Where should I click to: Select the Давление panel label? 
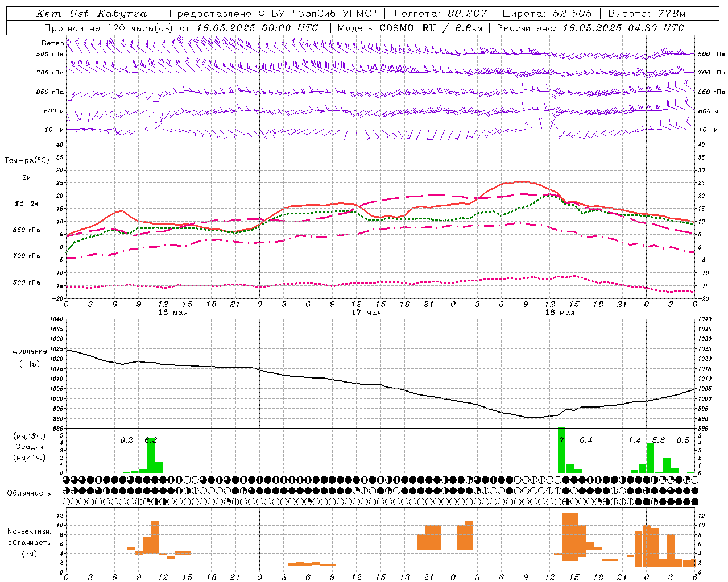coord(30,351)
